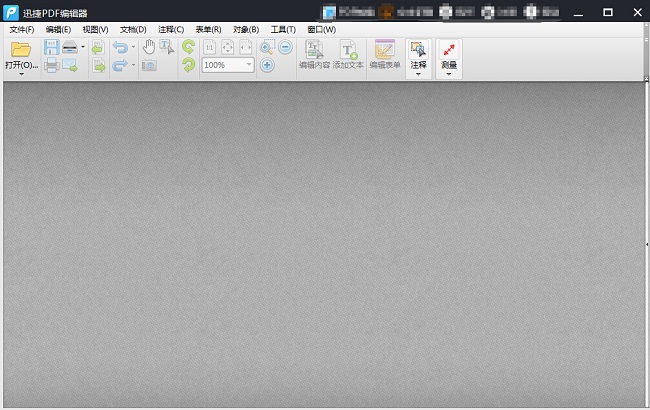Click the printer icon
The width and height of the screenshot is (650, 410).
coord(51,65)
